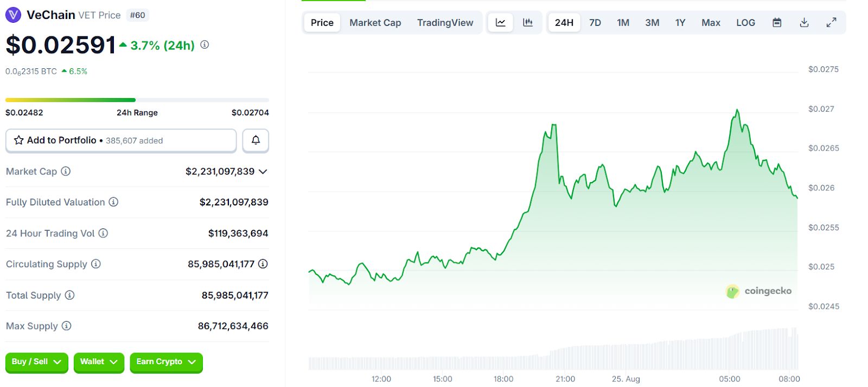Screen dimensions: 868x387
Task: Download the chart data
Action: [x=804, y=23]
